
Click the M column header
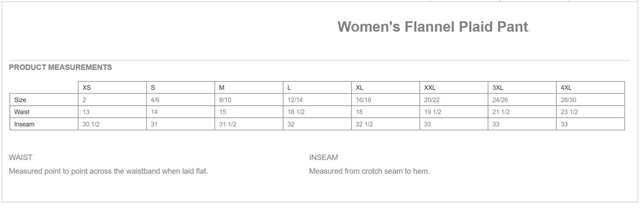tap(222, 88)
